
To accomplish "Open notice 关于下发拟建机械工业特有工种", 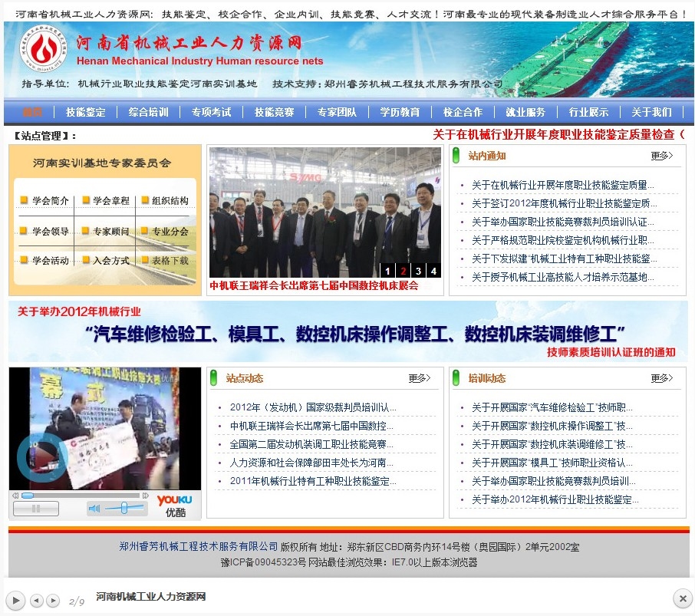I will tap(564, 259).
